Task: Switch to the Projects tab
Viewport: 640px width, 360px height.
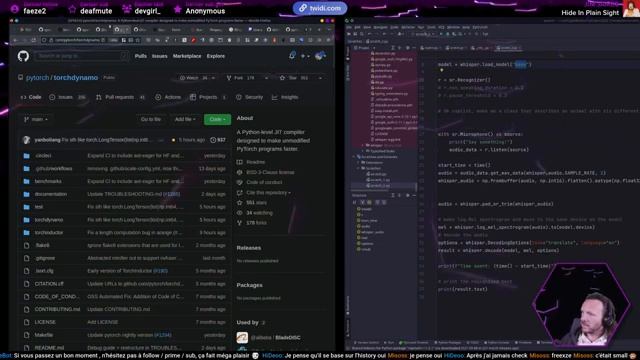Action: [x=208, y=97]
